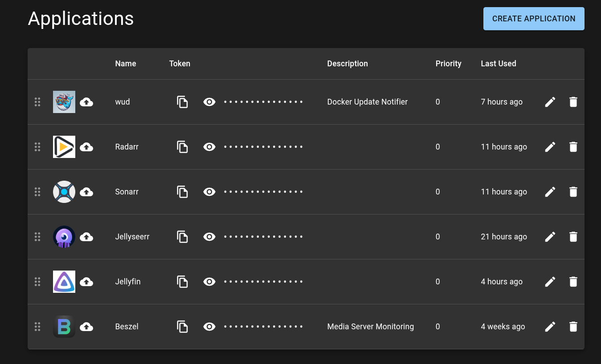
Task: Upload a new image for Radarr
Action: tap(86, 147)
